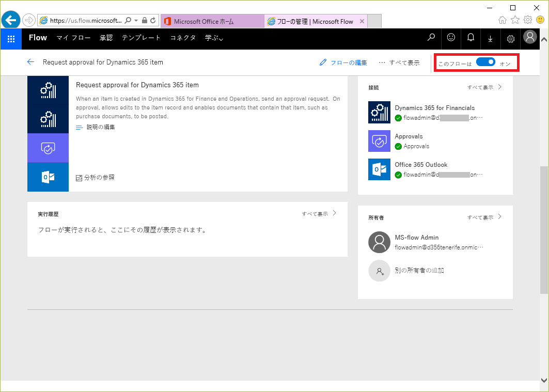
Task: Click 分析の参照 link
Action: point(96,177)
